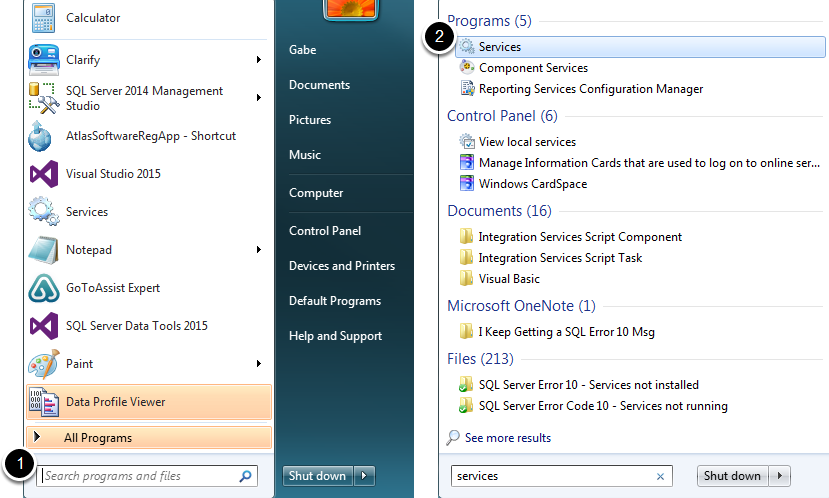Image resolution: width=829 pixels, height=498 pixels.
Task: Select I Keep Getting a SQL Error 10 Msg
Action: coord(566,332)
